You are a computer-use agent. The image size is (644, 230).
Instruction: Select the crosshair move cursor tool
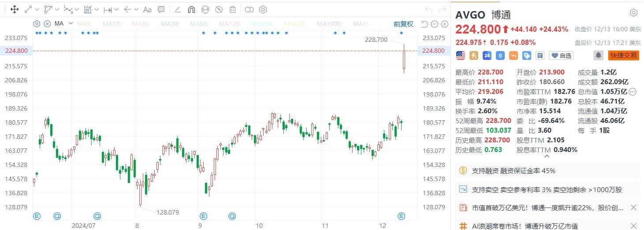(x=14, y=9)
